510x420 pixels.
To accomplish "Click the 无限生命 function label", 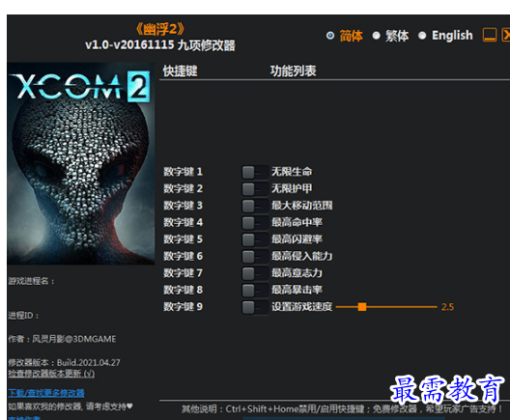I will (x=292, y=172).
